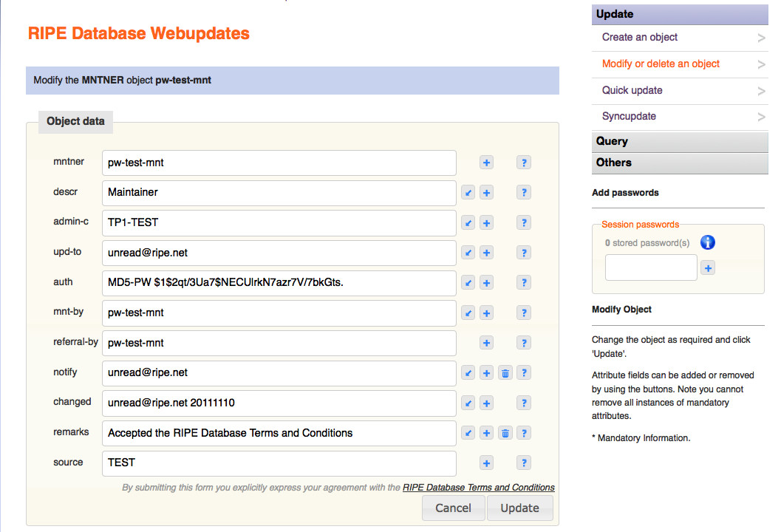Image resolution: width=781 pixels, height=532 pixels.
Task: Delete the notify attribute with the trash icon
Action: pos(505,373)
